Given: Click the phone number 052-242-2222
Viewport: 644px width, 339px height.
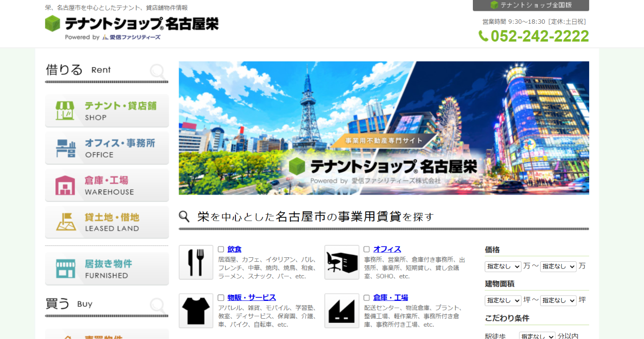Looking at the screenshot, I should [534, 36].
